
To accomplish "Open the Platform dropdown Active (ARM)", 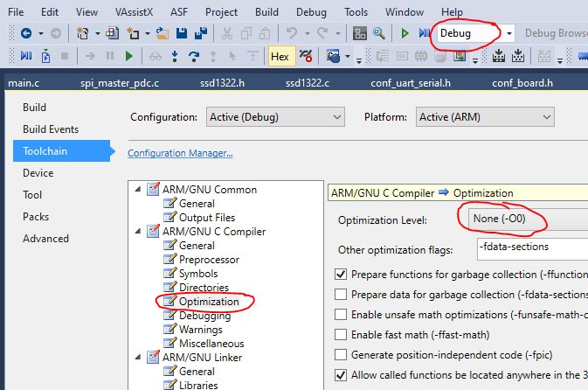I will (484, 117).
